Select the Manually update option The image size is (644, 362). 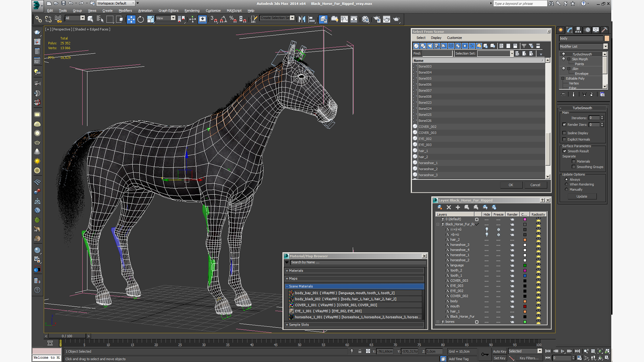(x=567, y=189)
